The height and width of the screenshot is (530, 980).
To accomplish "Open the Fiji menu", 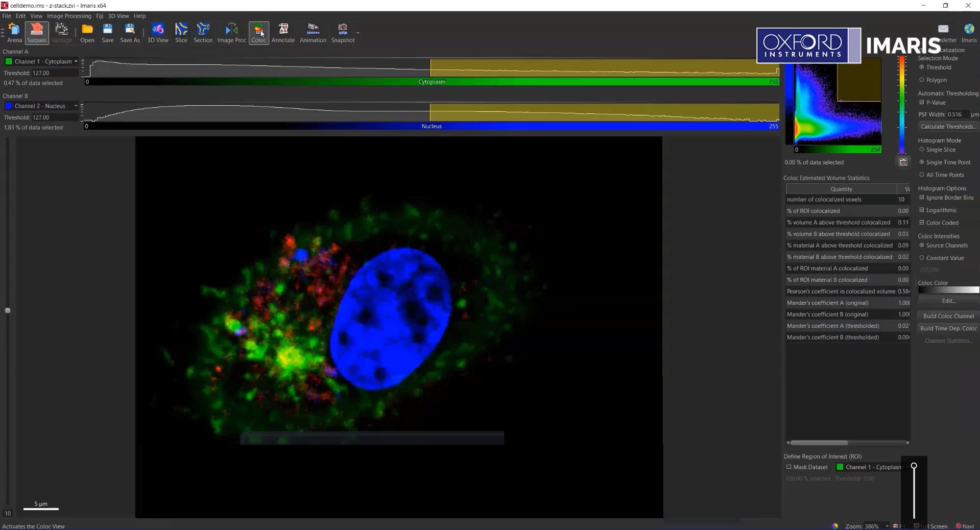I will pos(100,16).
